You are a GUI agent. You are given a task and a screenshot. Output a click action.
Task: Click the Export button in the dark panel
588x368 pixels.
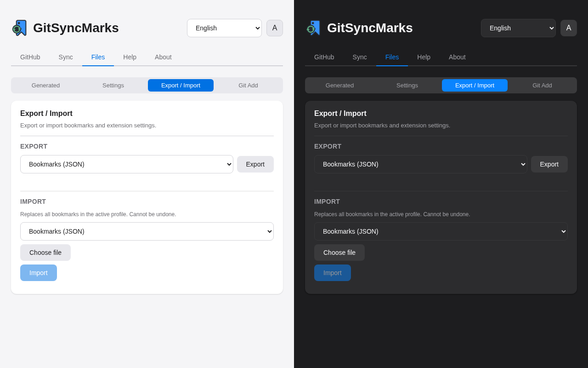click(x=549, y=164)
